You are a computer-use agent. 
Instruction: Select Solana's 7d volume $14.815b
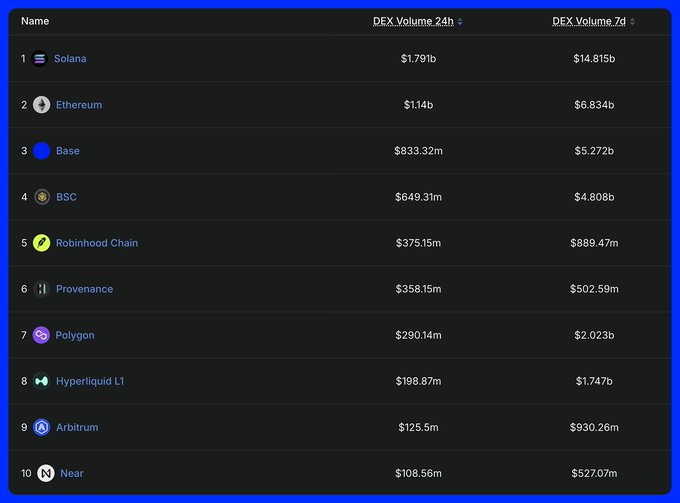594,59
